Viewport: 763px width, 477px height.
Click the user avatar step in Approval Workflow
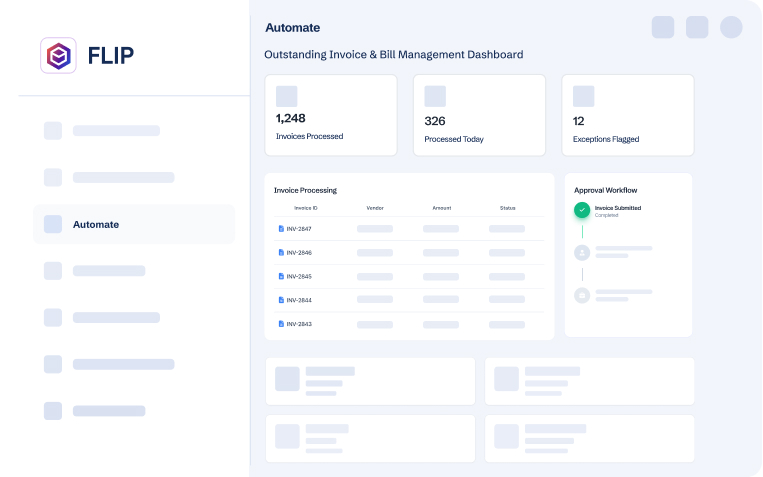[582, 253]
